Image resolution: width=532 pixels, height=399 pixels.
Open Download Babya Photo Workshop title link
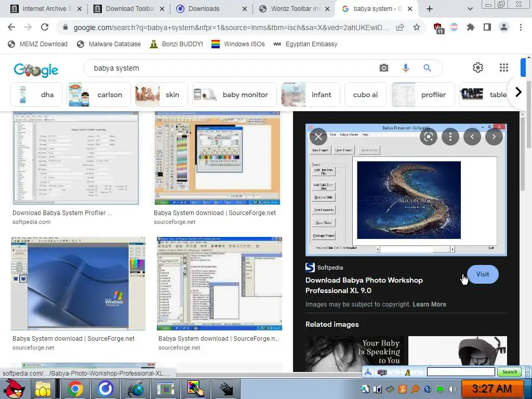click(364, 285)
